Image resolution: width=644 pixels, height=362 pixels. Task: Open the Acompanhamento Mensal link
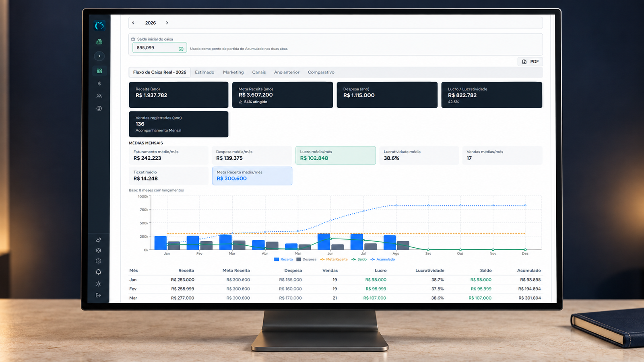point(158,130)
